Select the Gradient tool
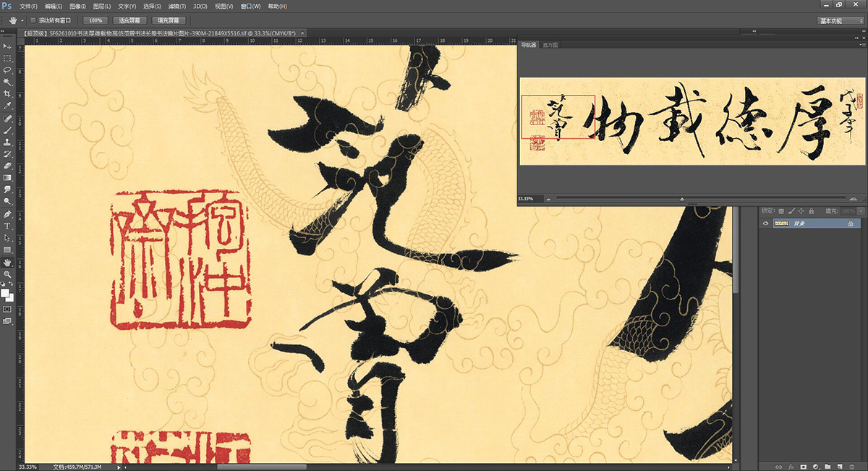Image resolution: width=868 pixels, height=471 pixels. pos(7,177)
